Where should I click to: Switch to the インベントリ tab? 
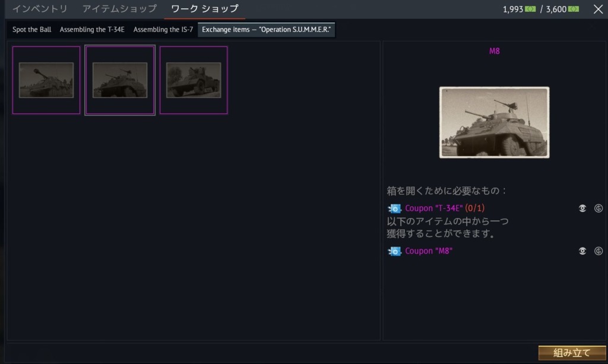pyautogui.click(x=40, y=9)
